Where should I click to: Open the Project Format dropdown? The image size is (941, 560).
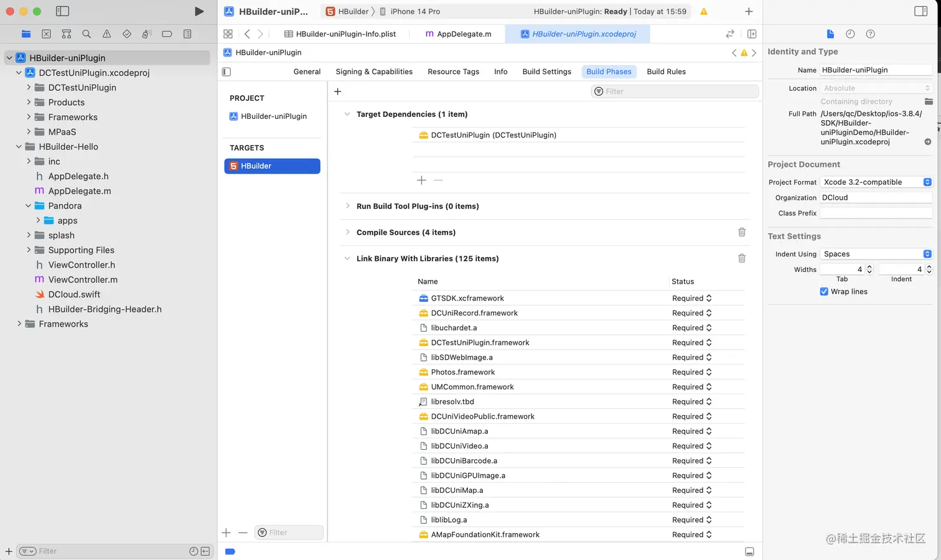click(876, 182)
